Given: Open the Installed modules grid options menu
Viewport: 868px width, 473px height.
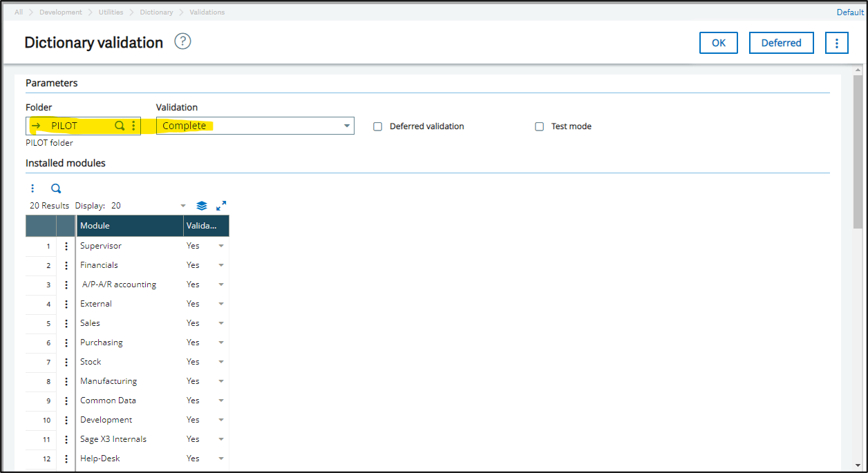Looking at the screenshot, I should (x=32, y=188).
